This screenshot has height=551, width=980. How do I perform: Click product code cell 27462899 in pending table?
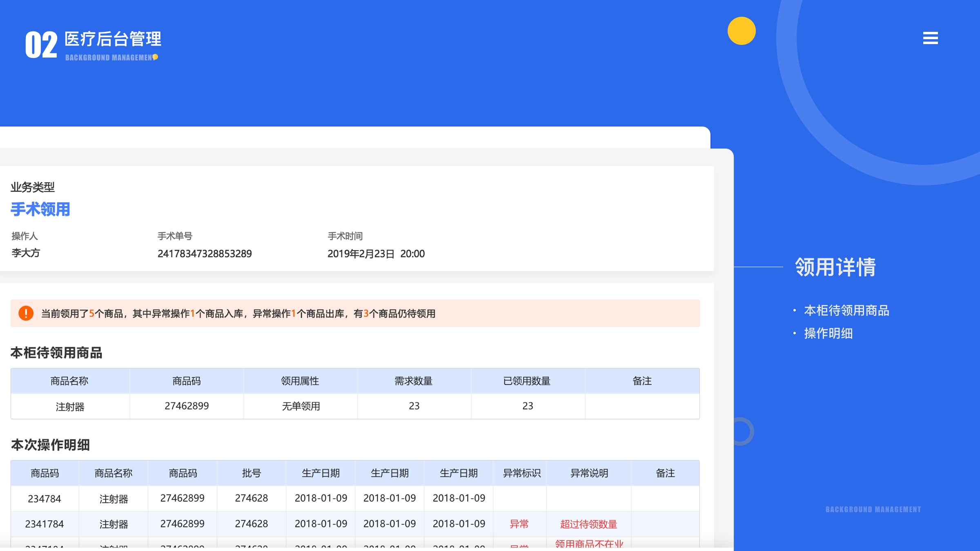(x=187, y=406)
